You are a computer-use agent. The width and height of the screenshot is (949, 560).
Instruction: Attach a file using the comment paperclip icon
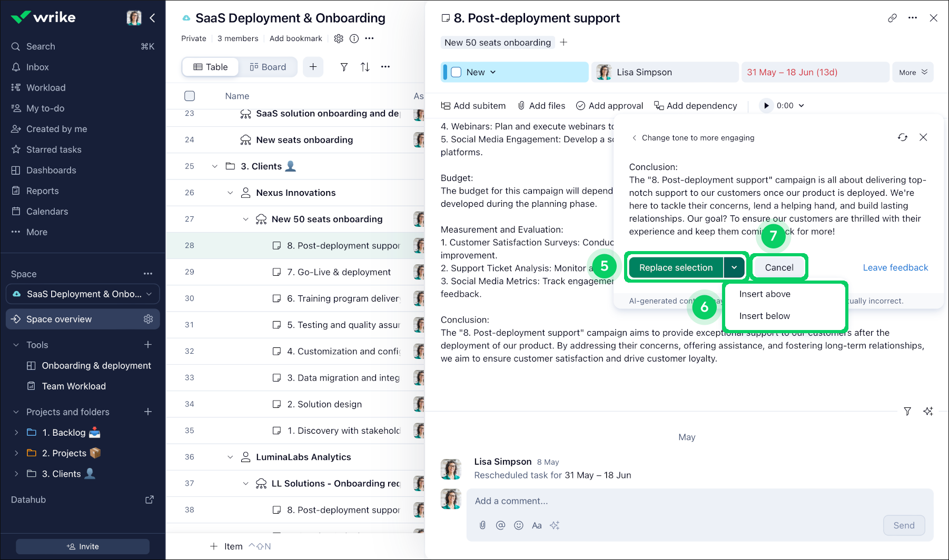pos(482,525)
